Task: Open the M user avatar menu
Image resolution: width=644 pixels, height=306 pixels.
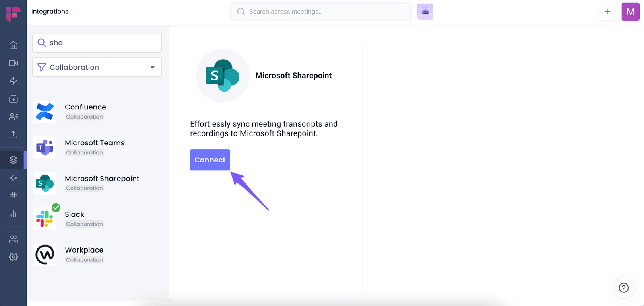Action: [630, 12]
